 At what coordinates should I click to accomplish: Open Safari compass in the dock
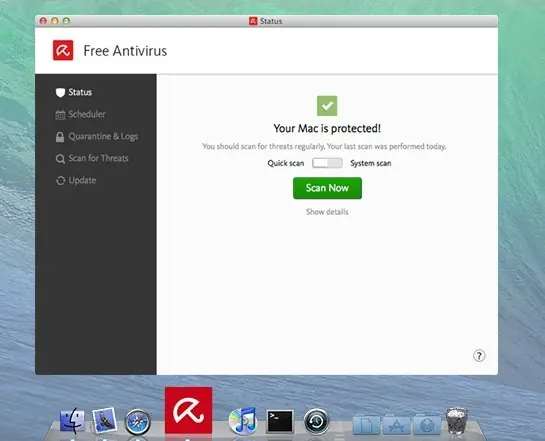point(138,422)
